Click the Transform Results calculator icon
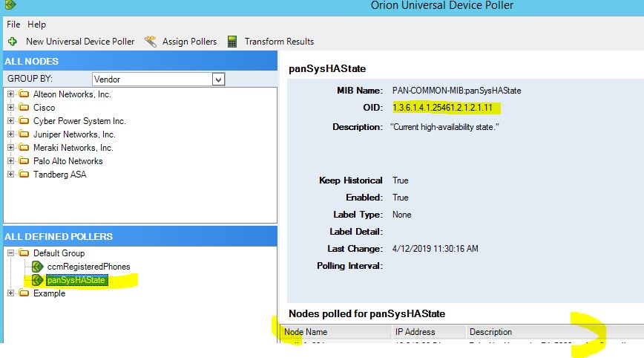Screen dimensions: 644x358 [232, 42]
